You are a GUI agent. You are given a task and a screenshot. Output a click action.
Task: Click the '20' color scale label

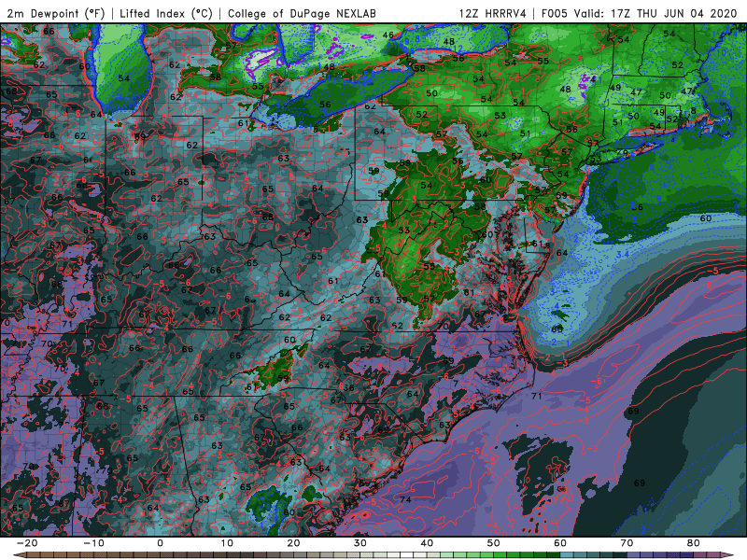pos(293,543)
